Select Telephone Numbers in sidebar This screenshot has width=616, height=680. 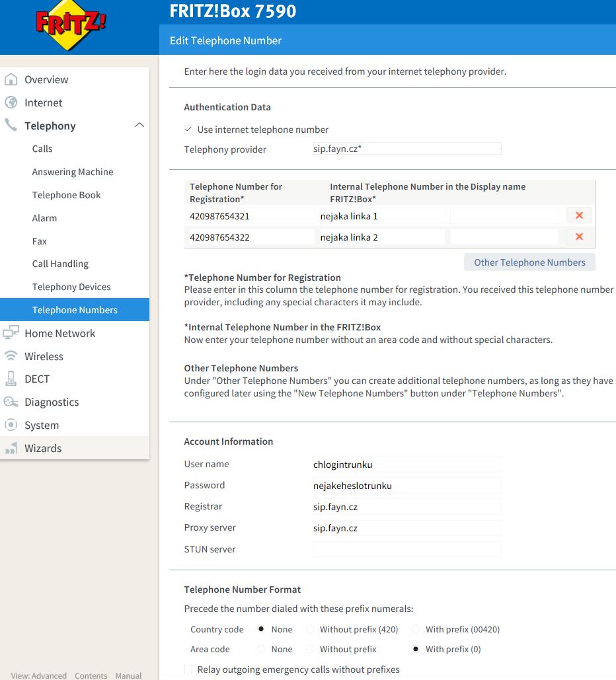pyautogui.click(x=75, y=310)
